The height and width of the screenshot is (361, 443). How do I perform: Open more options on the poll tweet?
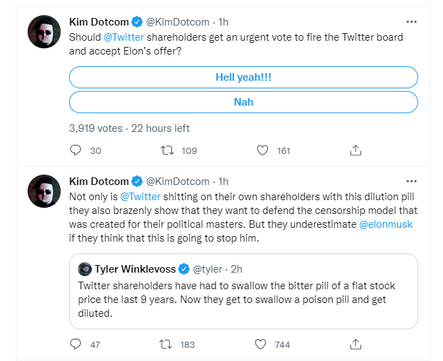click(x=412, y=22)
